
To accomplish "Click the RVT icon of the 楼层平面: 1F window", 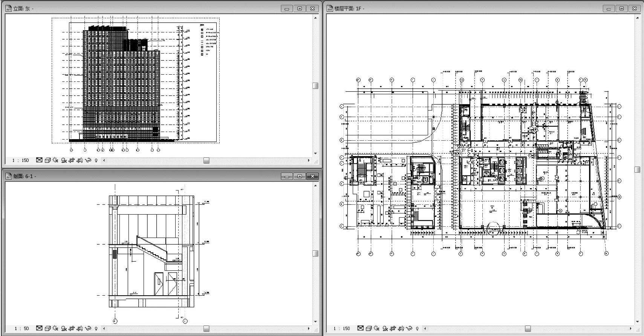I will (330, 8).
